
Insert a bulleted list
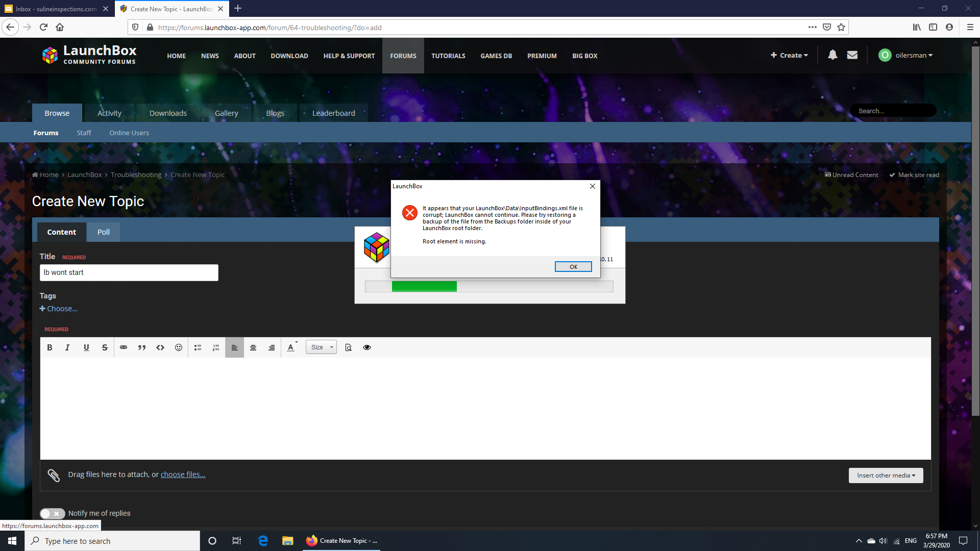tap(198, 347)
